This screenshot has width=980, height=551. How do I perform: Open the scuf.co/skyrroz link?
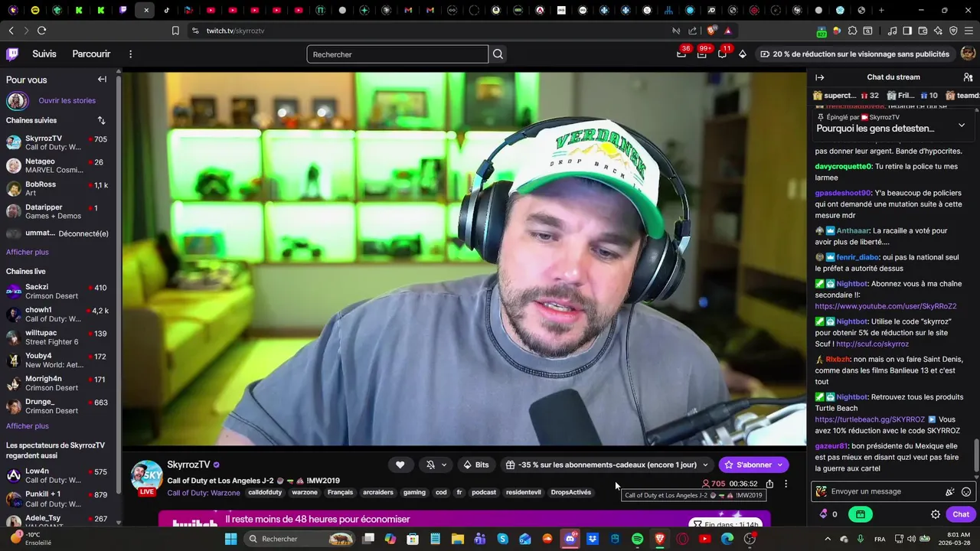[873, 344]
